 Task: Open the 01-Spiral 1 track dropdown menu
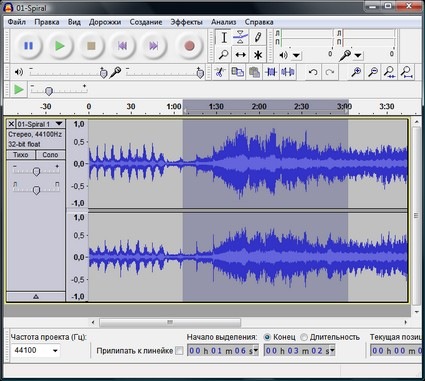(x=59, y=124)
